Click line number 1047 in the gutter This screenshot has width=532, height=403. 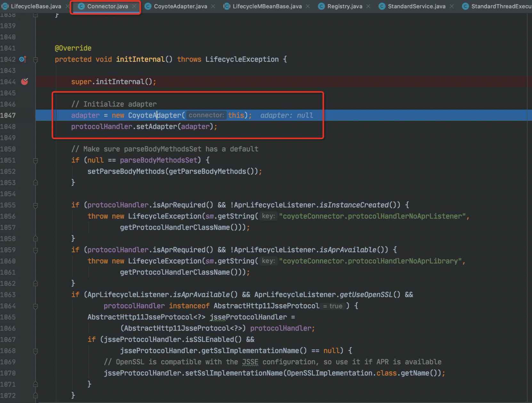point(8,115)
